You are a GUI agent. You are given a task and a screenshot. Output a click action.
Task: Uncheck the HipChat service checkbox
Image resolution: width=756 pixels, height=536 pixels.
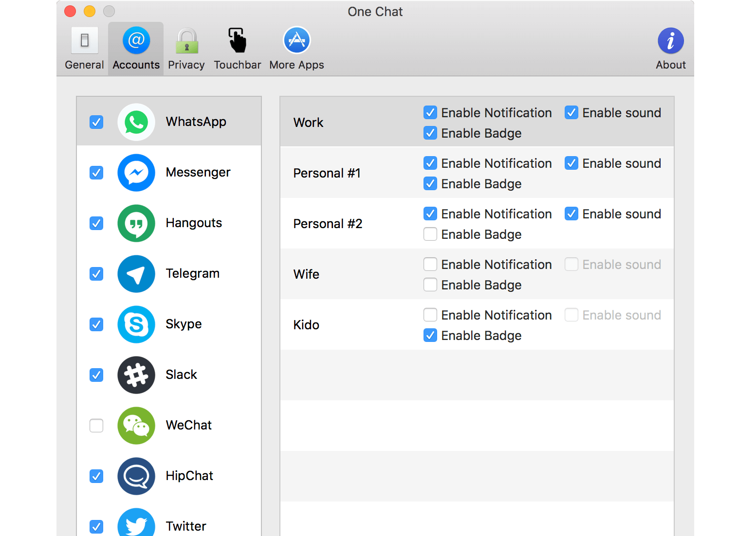coord(96,476)
